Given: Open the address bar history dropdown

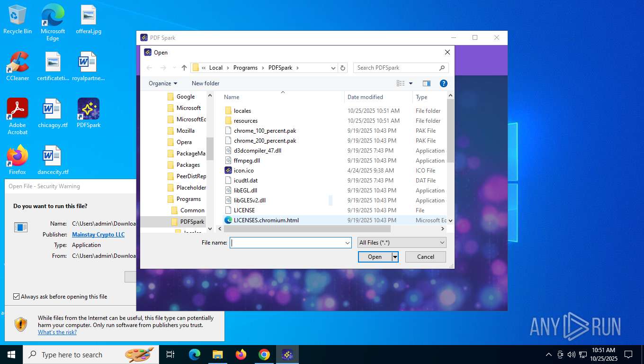Looking at the screenshot, I should point(333,68).
